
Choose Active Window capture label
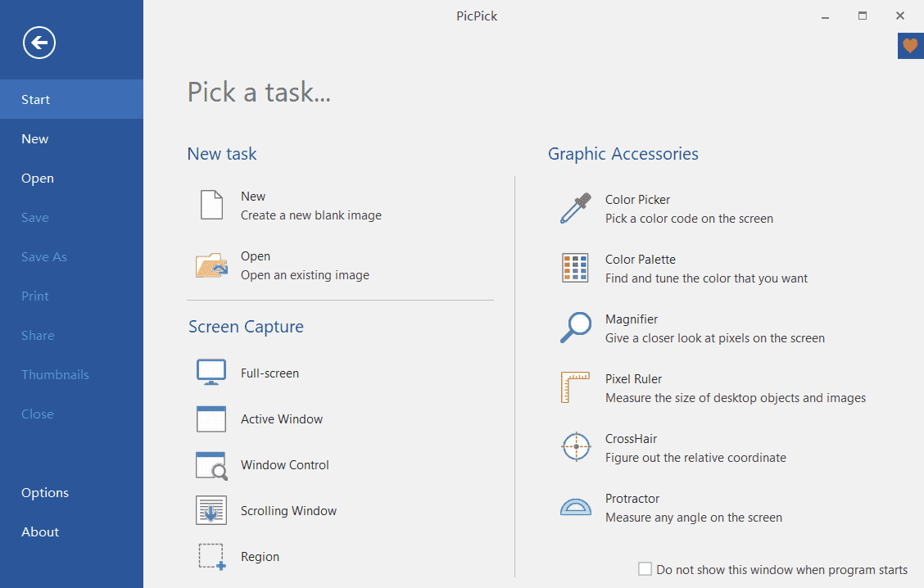282,419
